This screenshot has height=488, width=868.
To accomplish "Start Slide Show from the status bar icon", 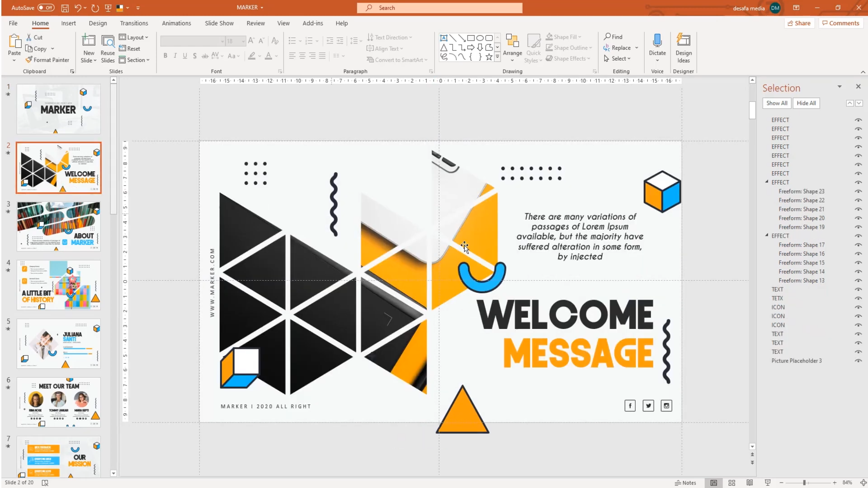I will point(768,483).
